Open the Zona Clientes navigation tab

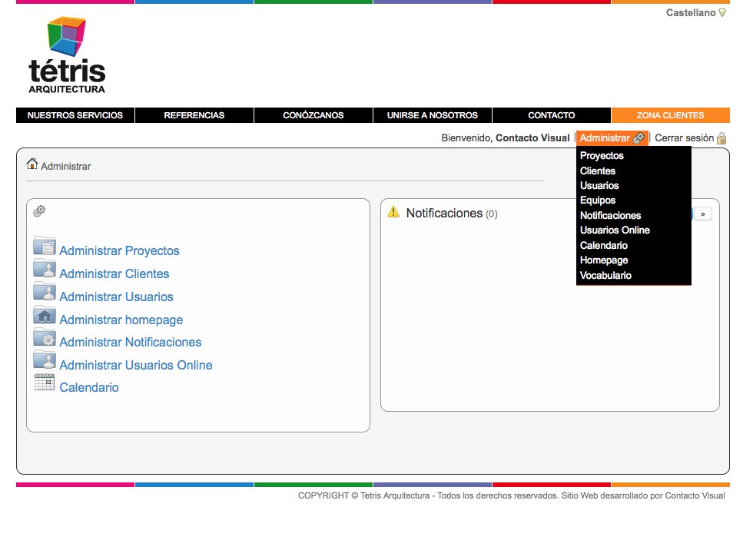670,115
